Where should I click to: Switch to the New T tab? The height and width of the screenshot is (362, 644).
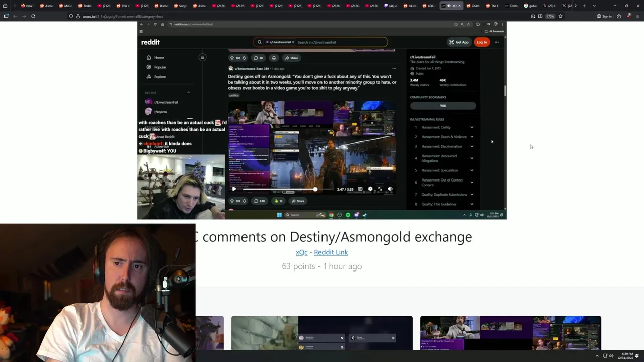tap(27, 6)
